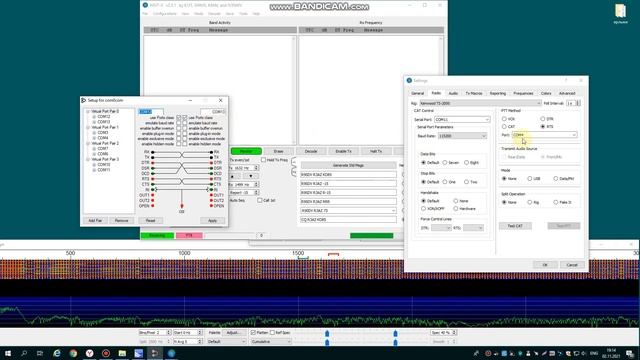Click the left RTS pin in com0com
The width and height of the screenshot is (640, 360).
(153, 179)
